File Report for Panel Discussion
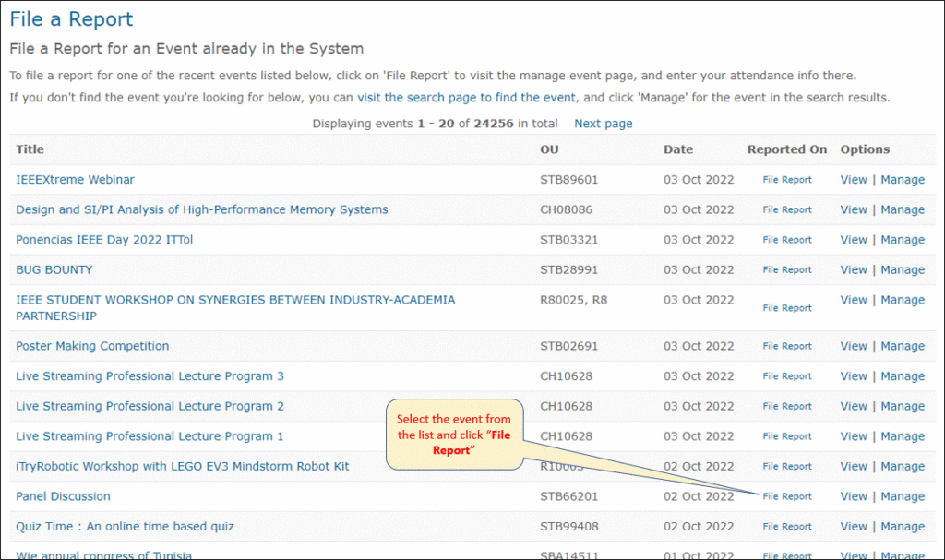945x560 pixels. coord(786,495)
